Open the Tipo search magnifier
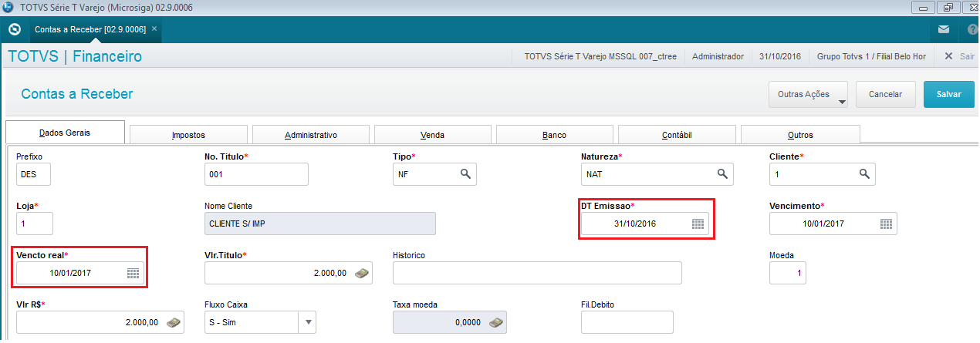Screen dimensions: 980x343 pyautogui.click(x=466, y=174)
